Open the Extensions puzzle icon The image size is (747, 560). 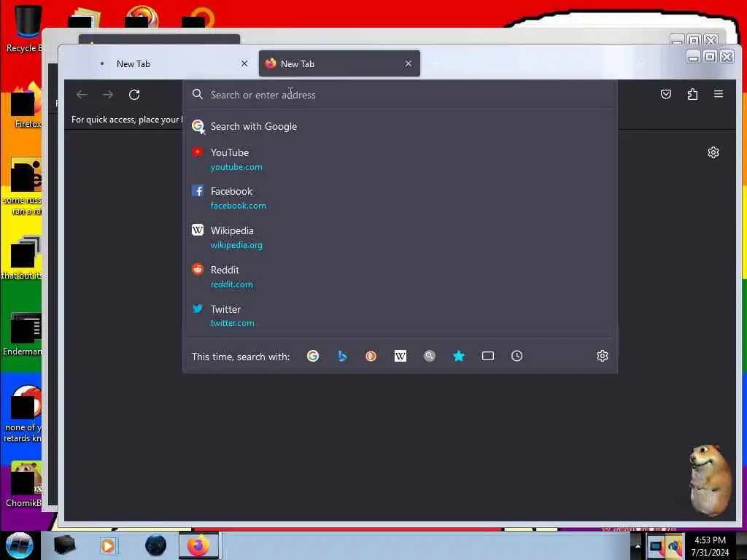(692, 94)
